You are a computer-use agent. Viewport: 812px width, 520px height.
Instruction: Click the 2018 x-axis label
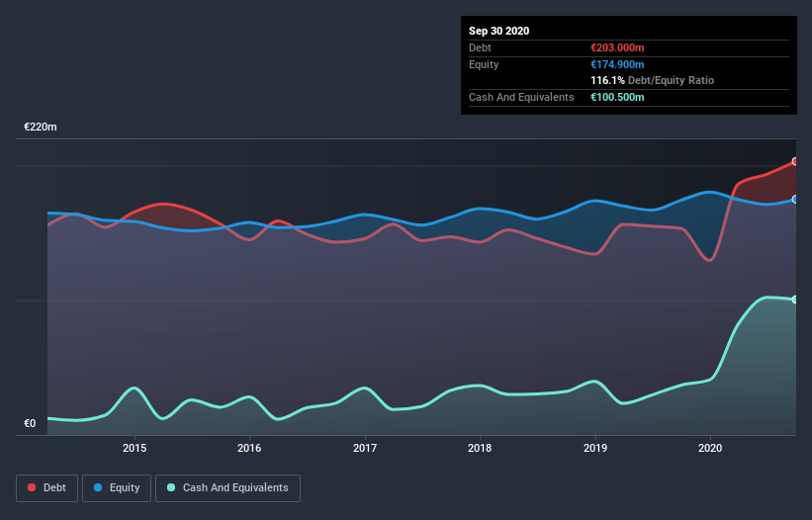point(480,448)
